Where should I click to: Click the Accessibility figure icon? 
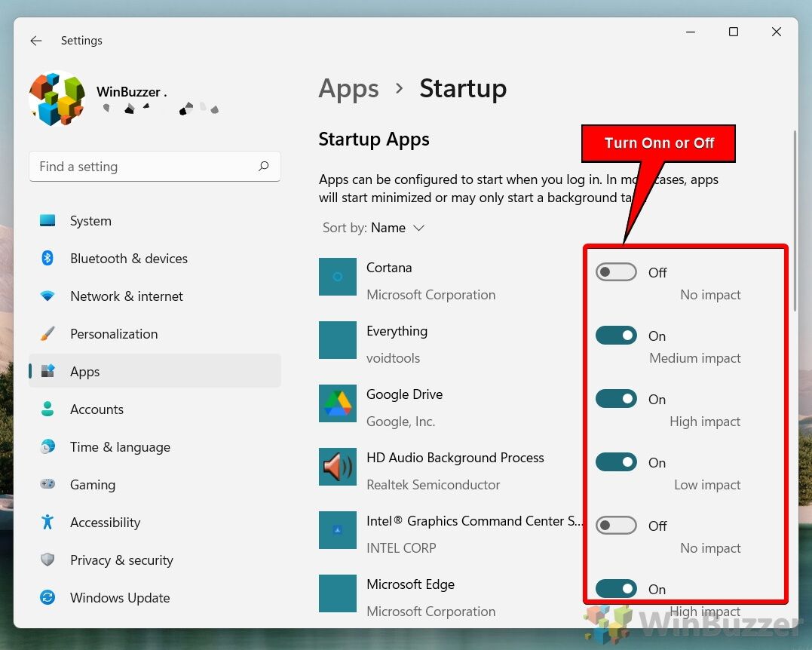[47, 523]
